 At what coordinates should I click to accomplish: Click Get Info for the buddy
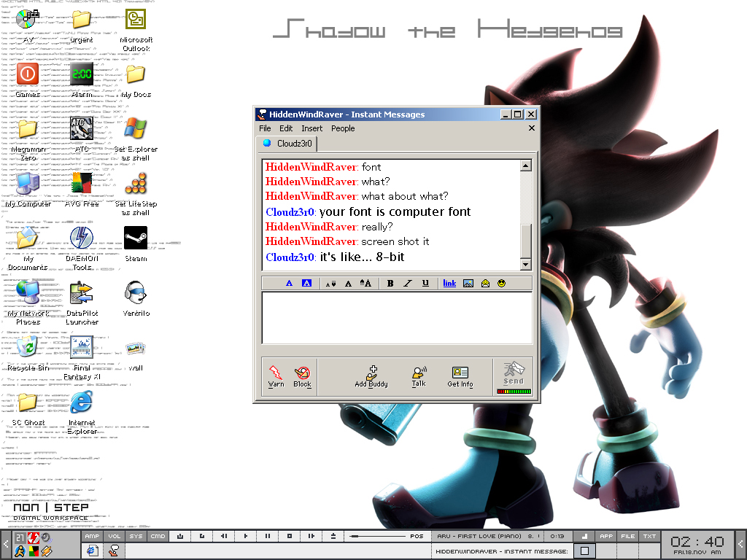pyautogui.click(x=460, y=376)
